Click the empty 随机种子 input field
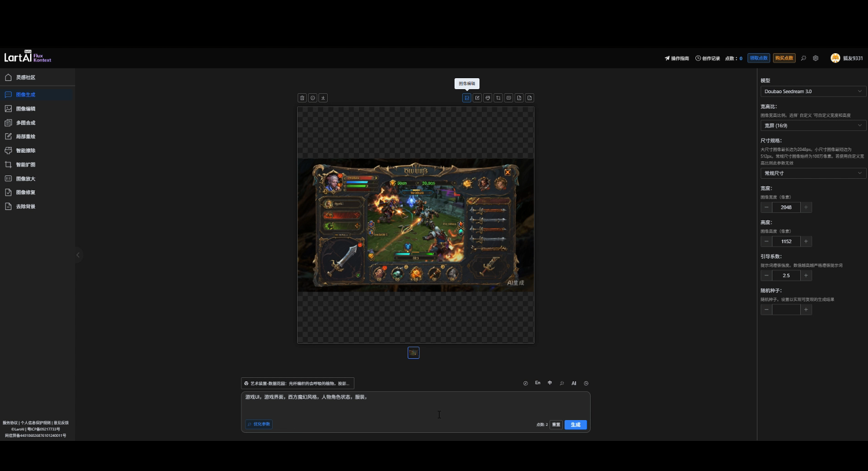The height and width of the screenshot is (471, 868). (x=786, y=310)
